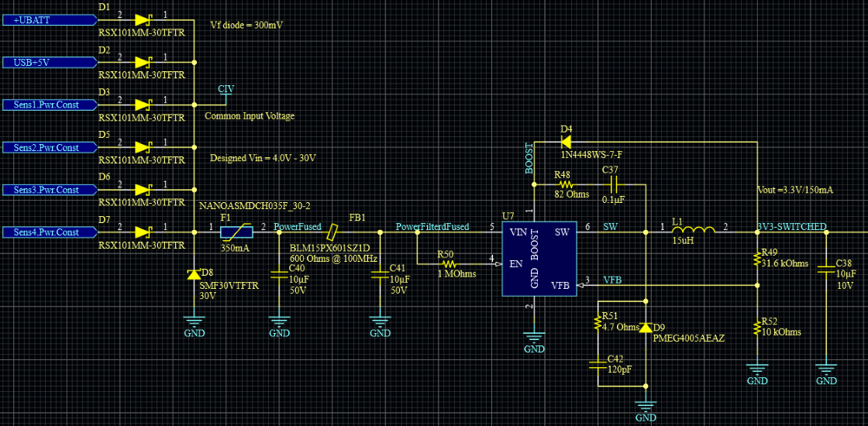868x426 pixels.
Task: Select the CIV net label
Action: click(226, 89)
